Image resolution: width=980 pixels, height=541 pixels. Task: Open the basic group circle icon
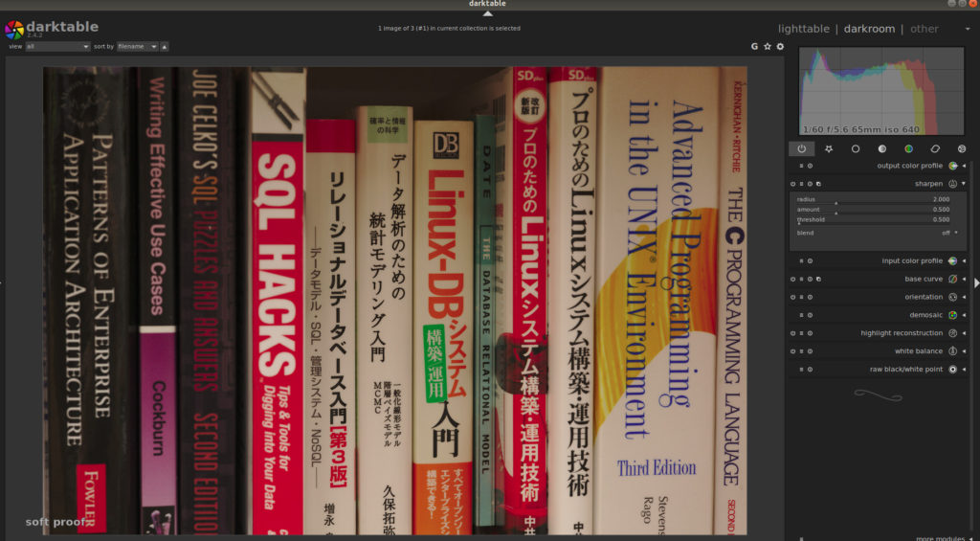(855, 148)
